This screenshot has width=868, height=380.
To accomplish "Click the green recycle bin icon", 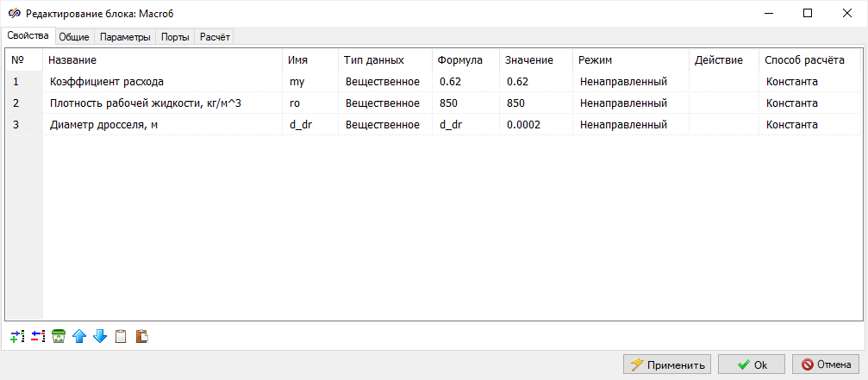I will coord(59,336).
